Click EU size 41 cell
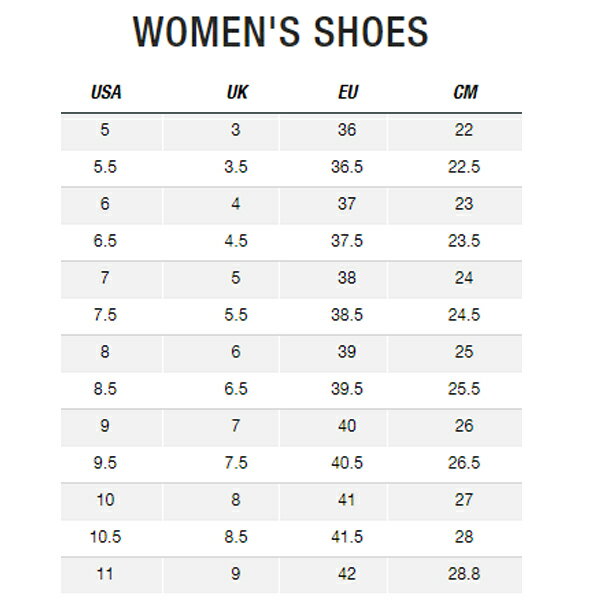Image resolution: width=600 pixels, height=600 pixels. [333, 500]
